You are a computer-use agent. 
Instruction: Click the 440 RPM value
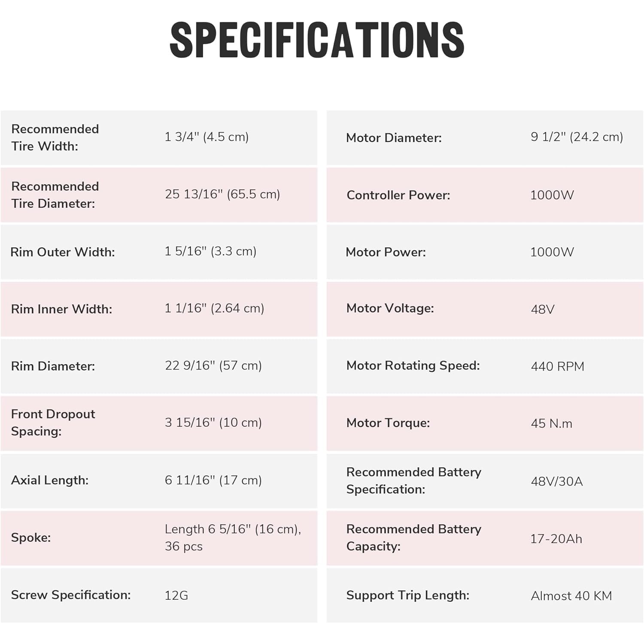click(557, 366)
